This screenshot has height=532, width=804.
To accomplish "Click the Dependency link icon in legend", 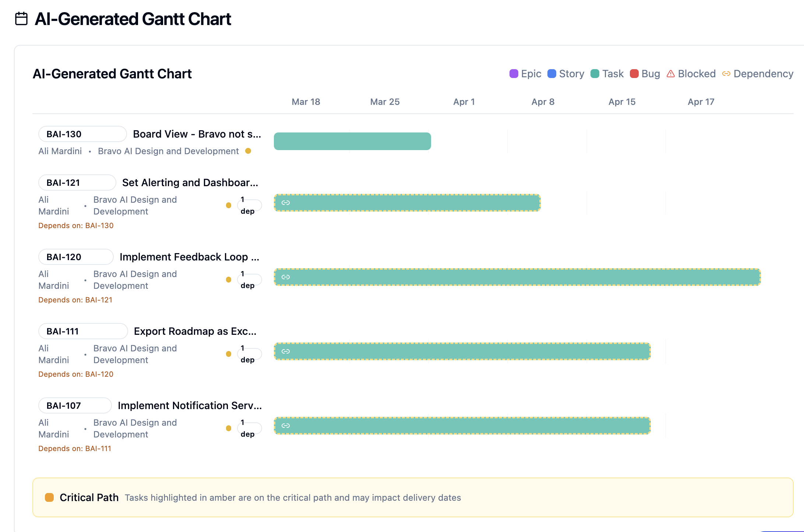I will pyautogui.click(x=726, y=74).
